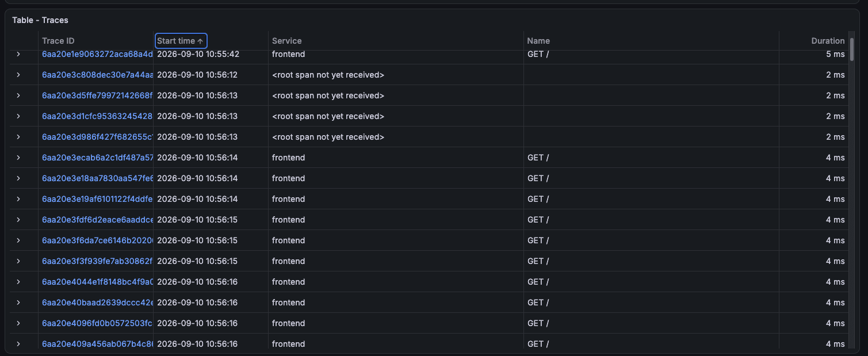Expand row of trace 6aa20e3ecab6a2c1df487a57

point(18,158)
